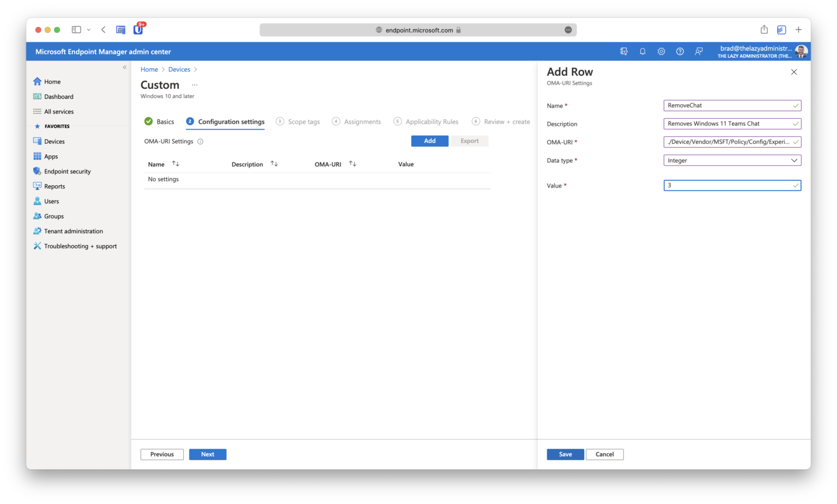Click the OMA-URI Settings info icon
Screen dimensions: 837x504
[x=200, y=142]
